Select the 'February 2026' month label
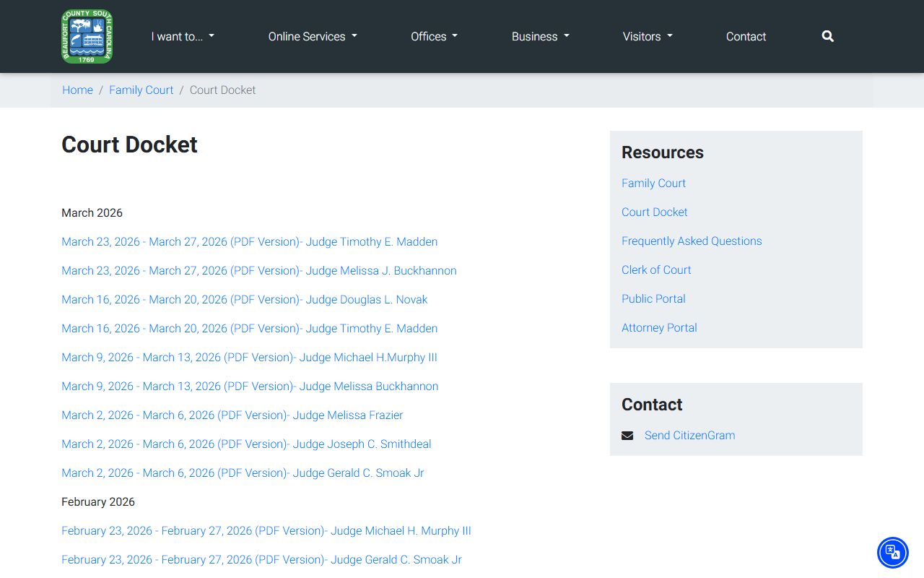 (x=98, y=502)
